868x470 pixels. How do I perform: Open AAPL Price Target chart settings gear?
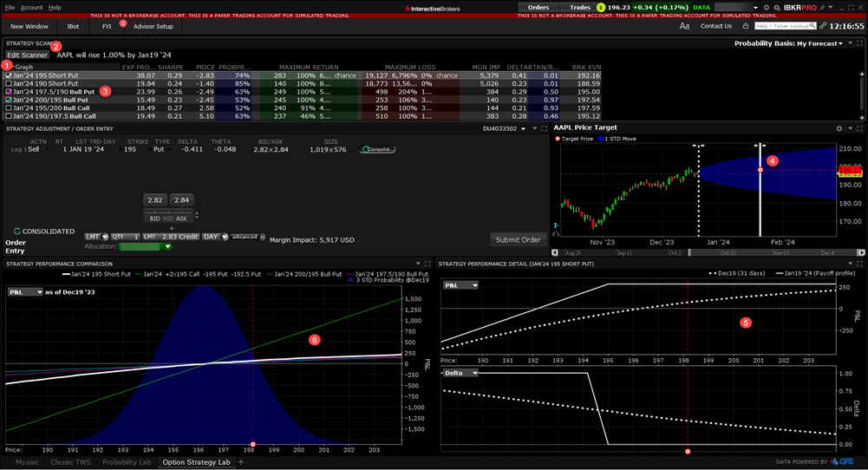(839, 128)
